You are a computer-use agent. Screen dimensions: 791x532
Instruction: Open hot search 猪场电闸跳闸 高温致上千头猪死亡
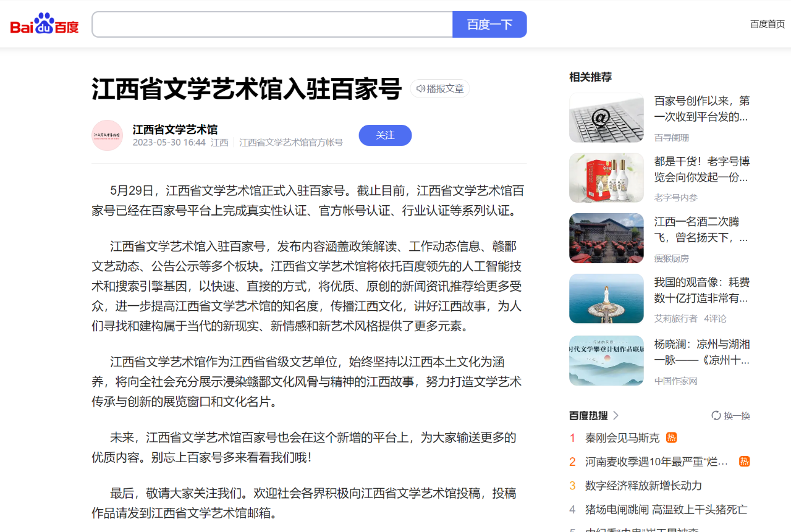pos(666,510)
